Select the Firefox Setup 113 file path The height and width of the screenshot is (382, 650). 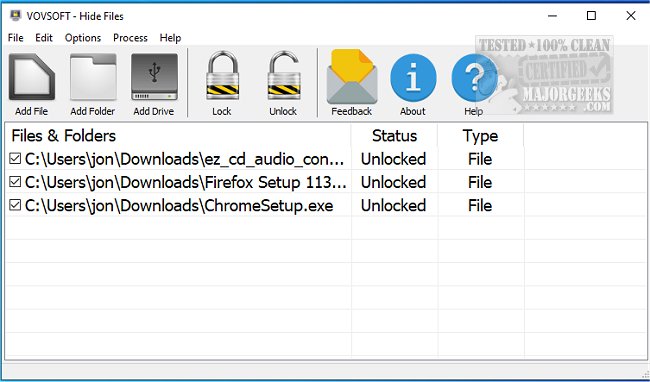tap(186, 182)
